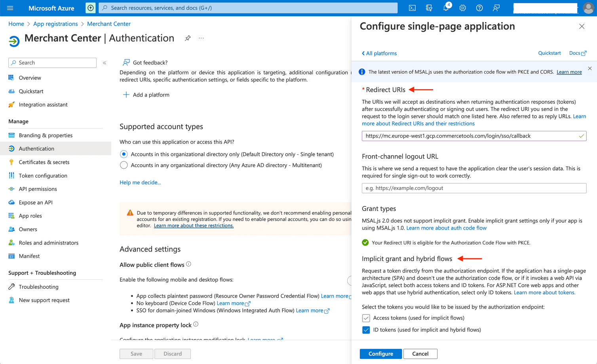
Task: Open Troubleshooting in the sidebar
Action: pyautogui.click(x=38, y=287)
